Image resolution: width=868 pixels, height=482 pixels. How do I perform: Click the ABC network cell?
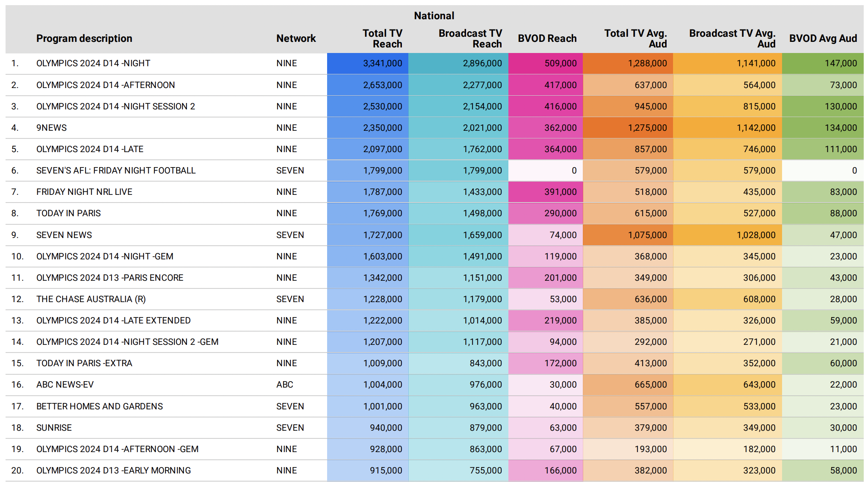tap(285, 385)
